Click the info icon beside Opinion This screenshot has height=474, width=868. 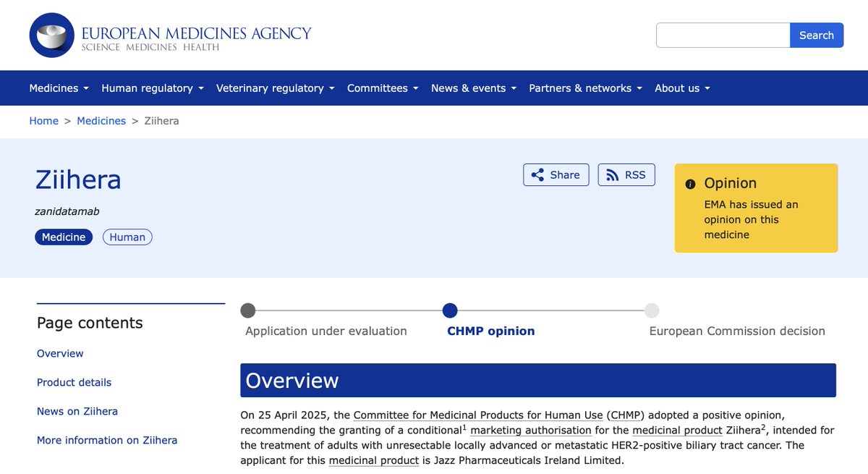[691, 184]
